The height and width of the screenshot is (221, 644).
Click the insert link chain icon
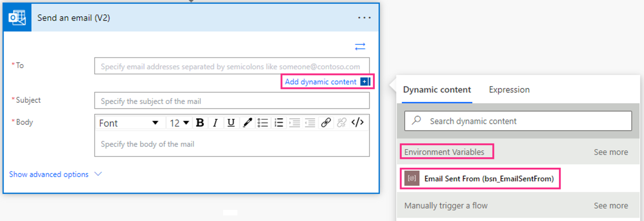[326, 123]
